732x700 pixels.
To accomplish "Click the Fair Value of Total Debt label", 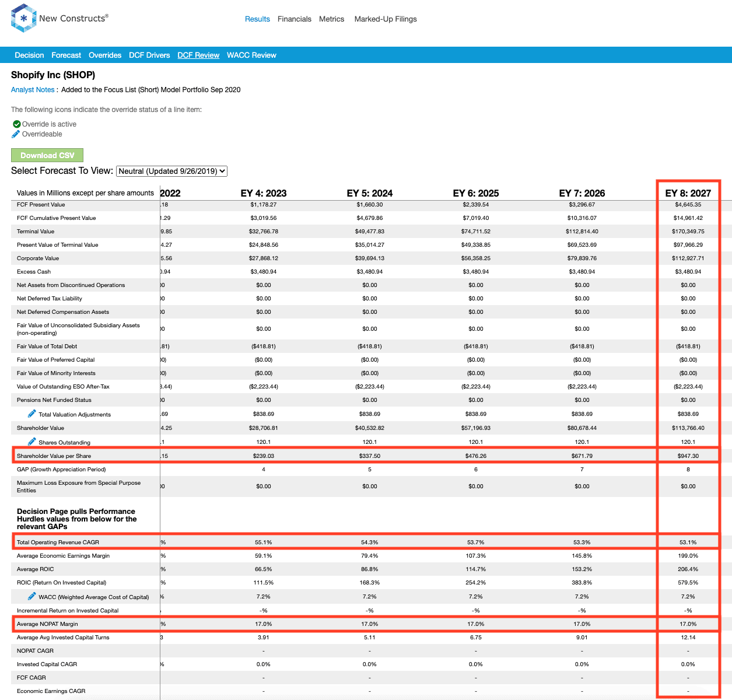I will coord(47,346).
